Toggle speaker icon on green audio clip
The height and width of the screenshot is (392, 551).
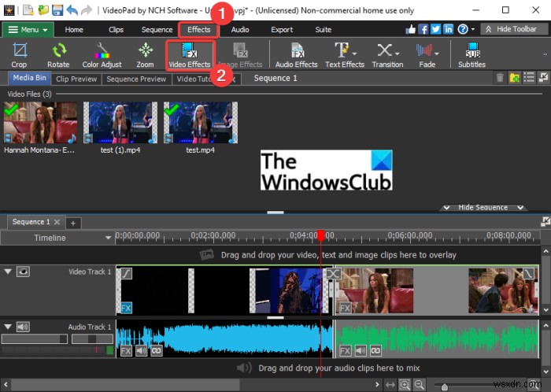point(361,350)
